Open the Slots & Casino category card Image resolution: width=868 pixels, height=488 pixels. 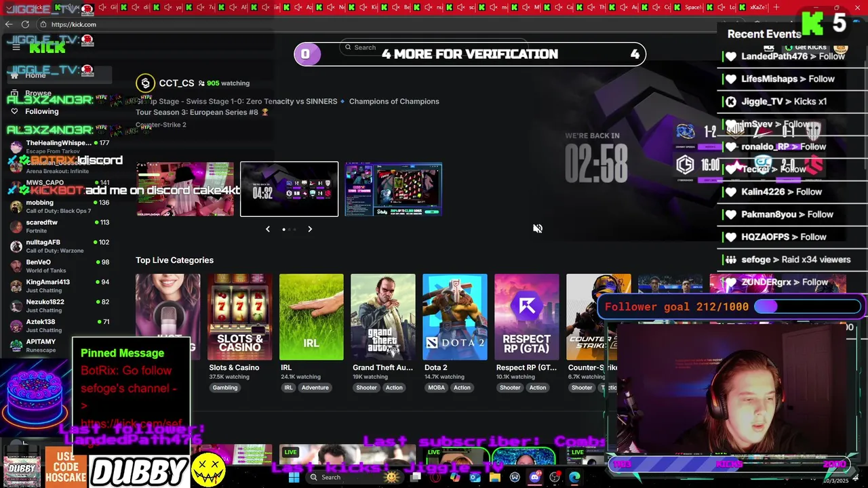pyautogui.click(x=239, y=317)
